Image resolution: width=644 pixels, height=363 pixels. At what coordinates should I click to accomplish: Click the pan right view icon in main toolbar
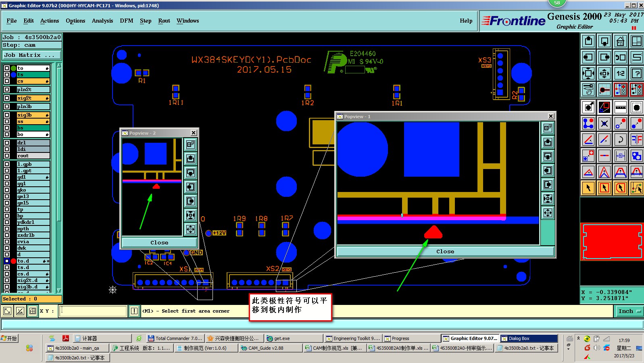604,57
